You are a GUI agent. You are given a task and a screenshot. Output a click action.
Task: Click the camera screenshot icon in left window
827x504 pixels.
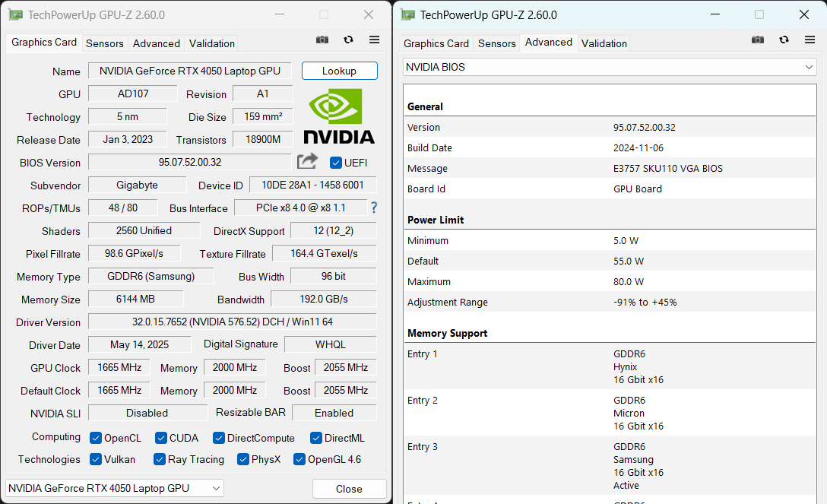(322, 40)
